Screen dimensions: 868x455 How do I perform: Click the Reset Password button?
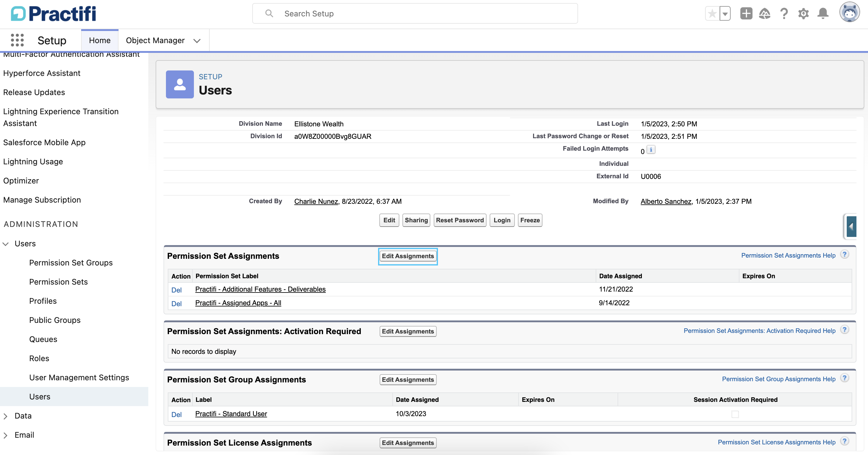(x=460, y=220)
